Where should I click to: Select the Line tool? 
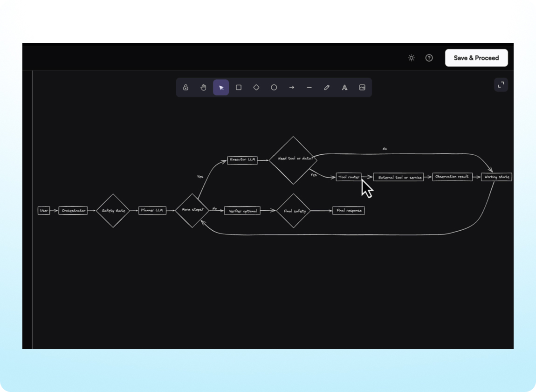coord(309,88)
